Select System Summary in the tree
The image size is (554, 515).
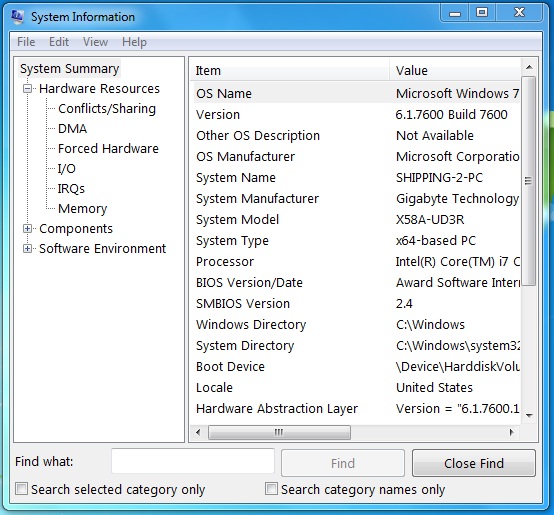tap(69, 69)
